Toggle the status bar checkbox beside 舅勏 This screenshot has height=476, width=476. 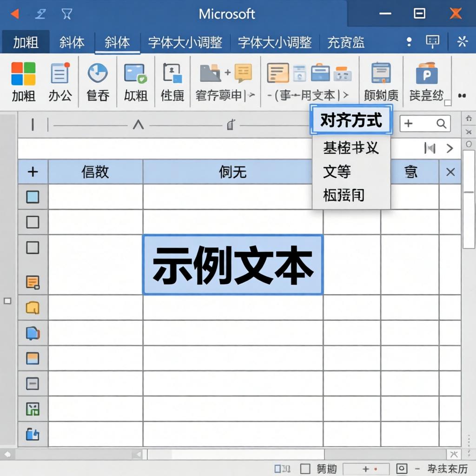tap(305, 469)
